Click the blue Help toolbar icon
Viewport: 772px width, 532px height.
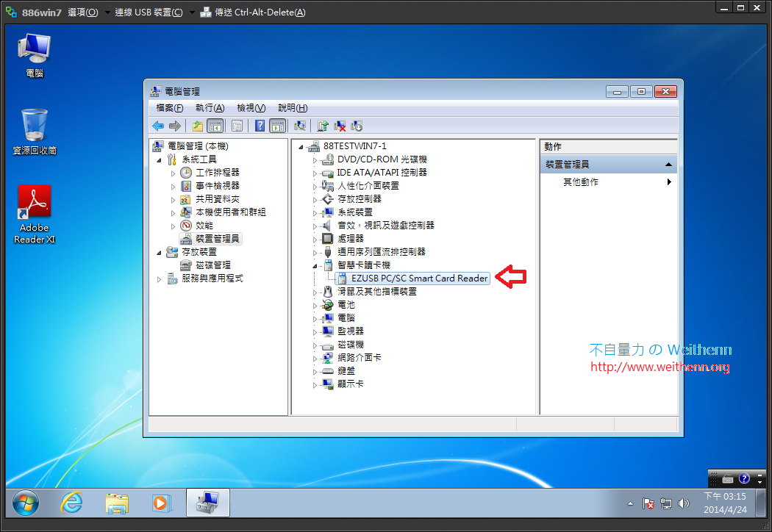pyautogui.click(x=260, y=126)
